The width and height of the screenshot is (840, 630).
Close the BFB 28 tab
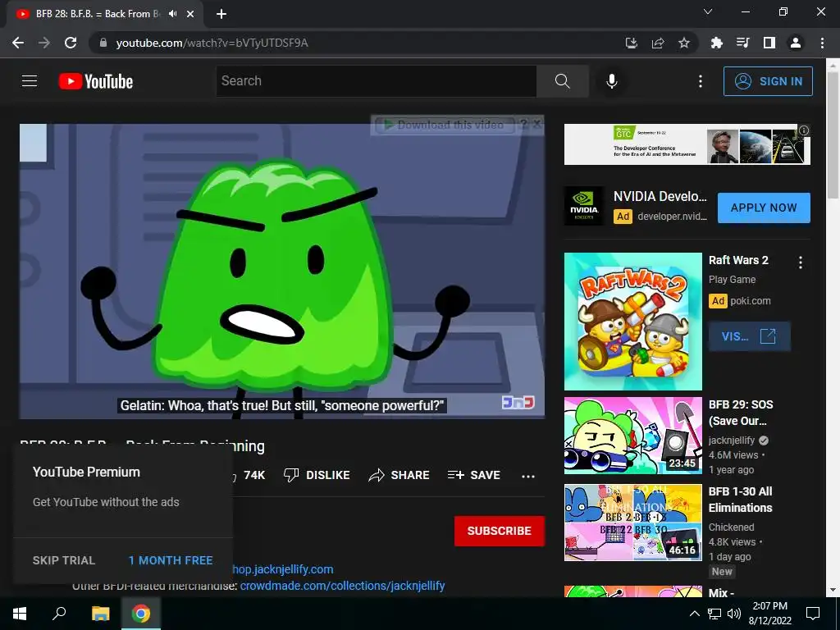pos(190,14)
